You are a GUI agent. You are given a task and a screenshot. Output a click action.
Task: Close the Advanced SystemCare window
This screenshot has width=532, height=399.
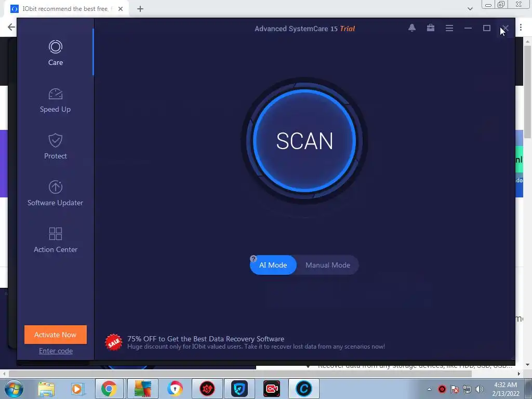[505, 28]
